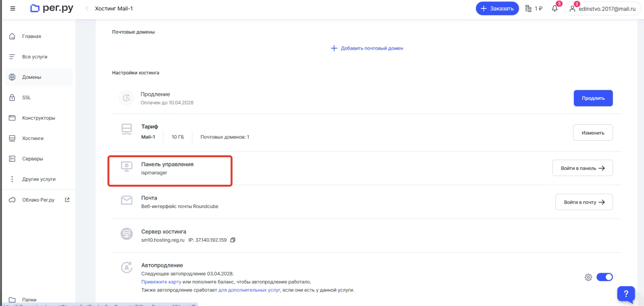Open Конструкторы in the sidebar
The height and width of the screenshot is (306, 644).
[x=38, y=118]
